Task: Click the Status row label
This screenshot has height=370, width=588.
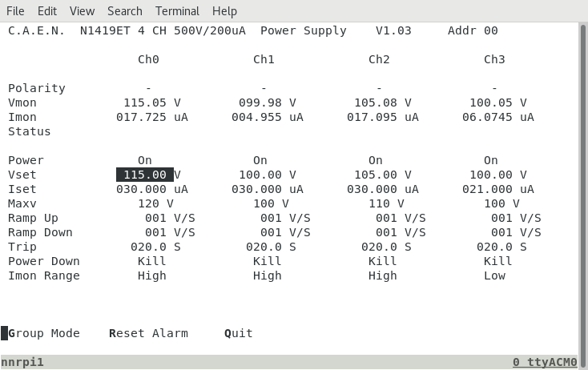Action: tap(30, 131)
